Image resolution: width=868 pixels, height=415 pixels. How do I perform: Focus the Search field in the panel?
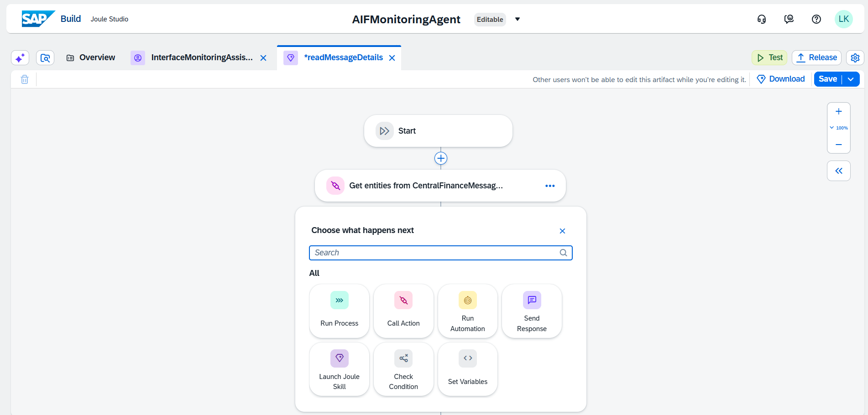coord(441,253)
